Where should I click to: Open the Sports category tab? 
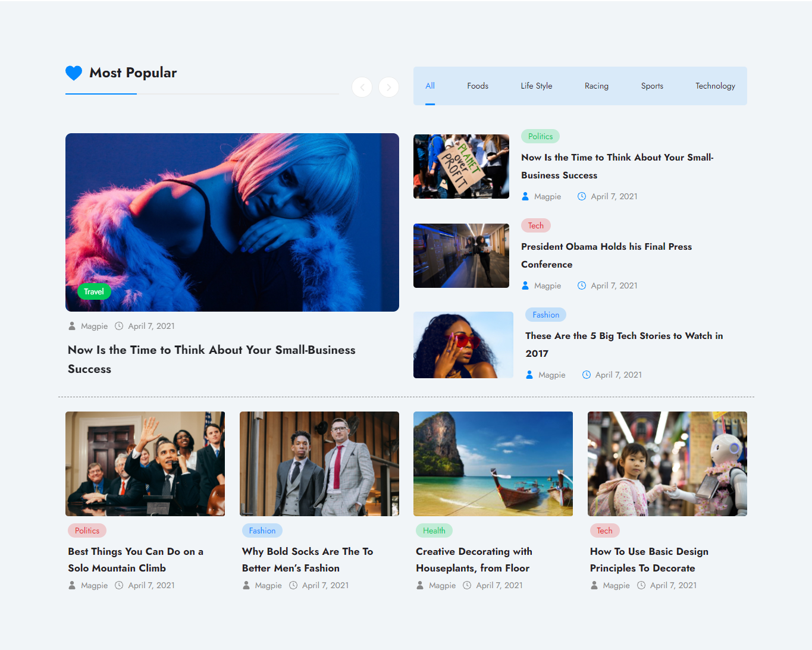coord(652,86)
